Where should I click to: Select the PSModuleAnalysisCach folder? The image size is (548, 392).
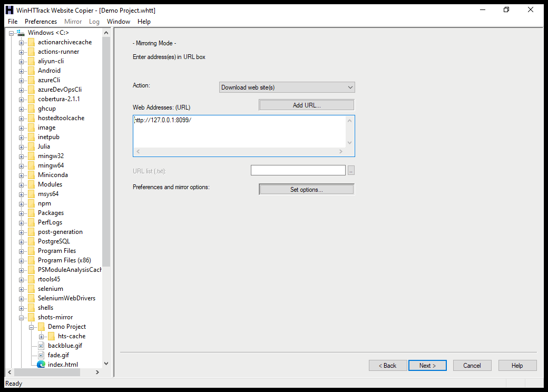(x=70, y=270)
